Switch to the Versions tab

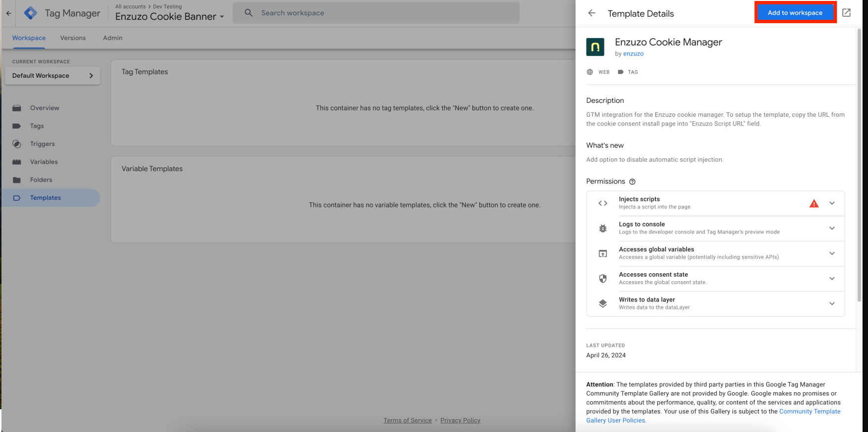[x=73, y=38]
